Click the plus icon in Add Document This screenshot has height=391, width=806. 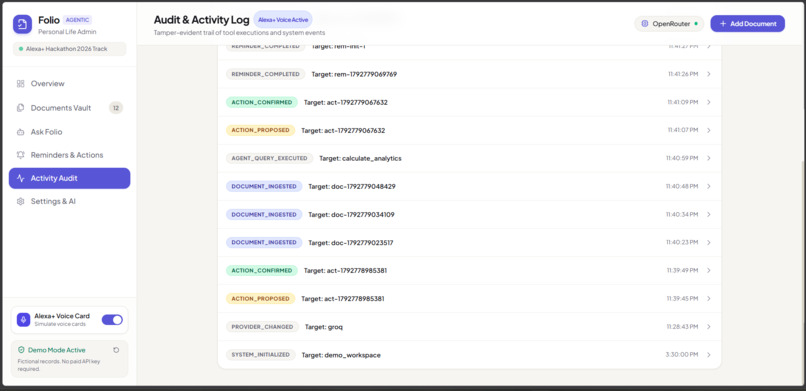(723, 24)
